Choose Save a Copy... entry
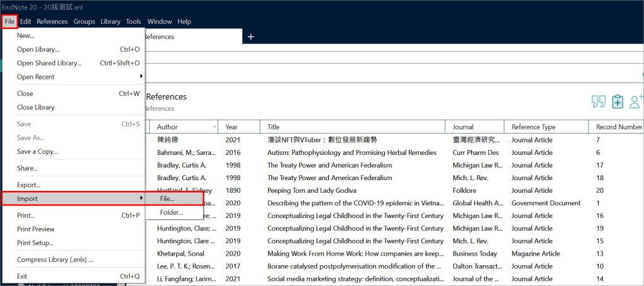 pyautogui.click(x=74, y=151)
